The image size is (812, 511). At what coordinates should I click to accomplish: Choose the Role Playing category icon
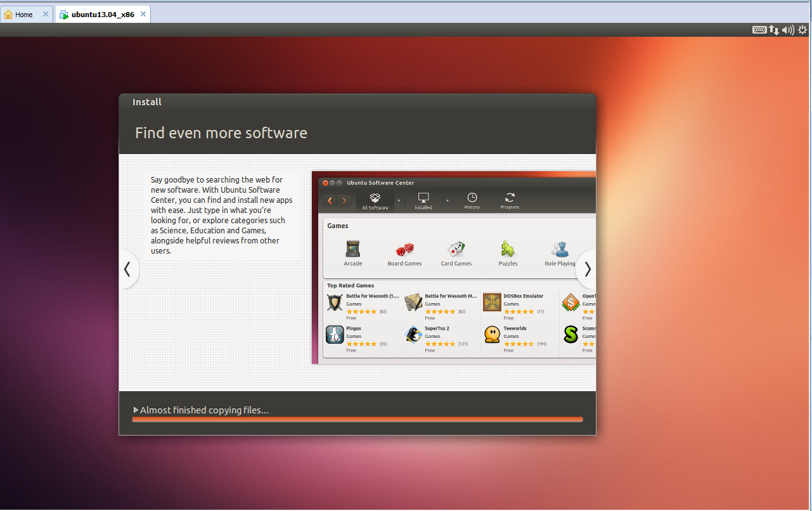(x=560, y=249)
